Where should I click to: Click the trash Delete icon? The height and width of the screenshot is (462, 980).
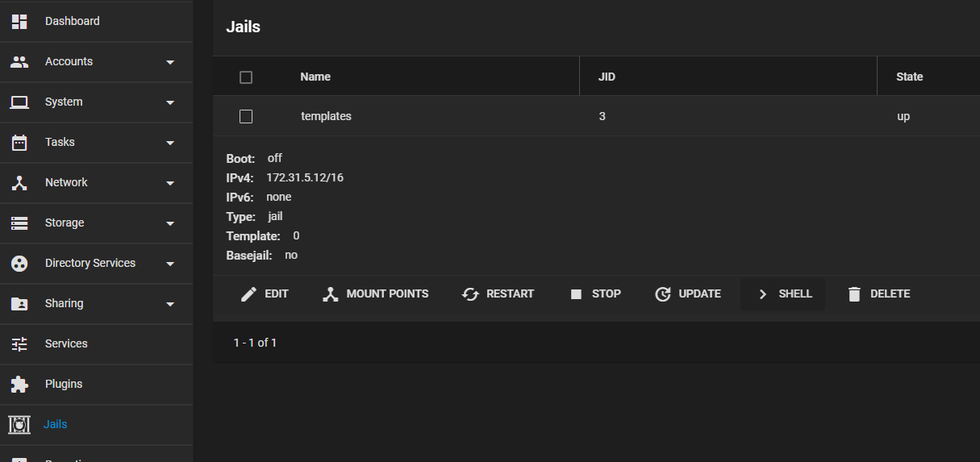854,294
